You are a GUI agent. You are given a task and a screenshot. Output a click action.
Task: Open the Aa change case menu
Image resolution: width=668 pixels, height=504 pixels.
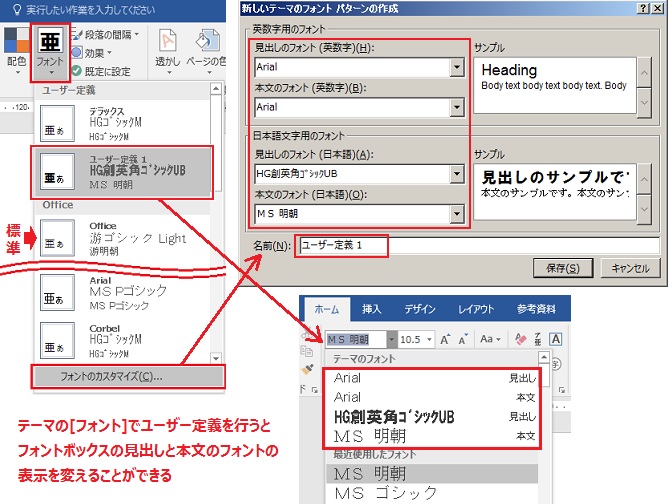click(x=490, y=339)
